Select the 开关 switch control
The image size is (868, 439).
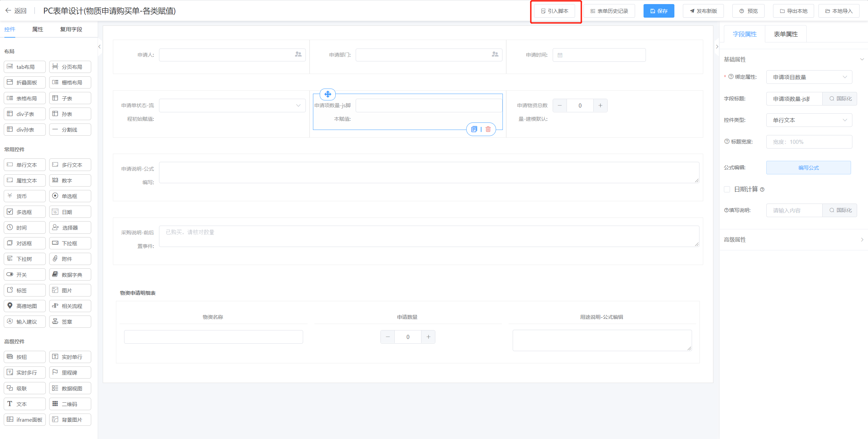coord(25,275)
